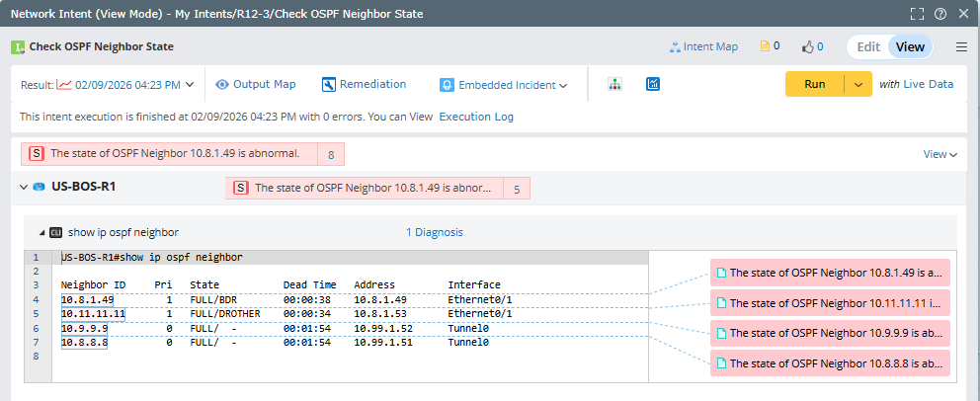Click the thumbs-up likes icon
Screen dimensions: 980x401
pos(807,46)
